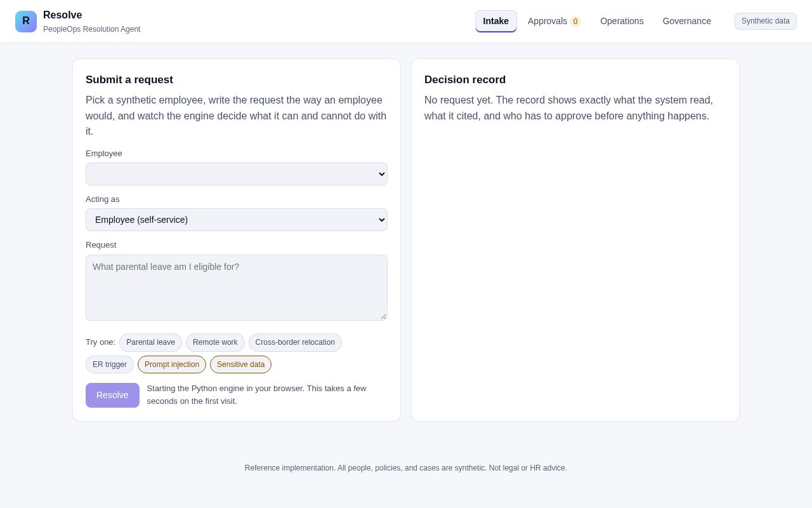Open the Employee dropdown
Viewport: 812px width, 508px height.
pyautogui.click(x=237, y=174)
